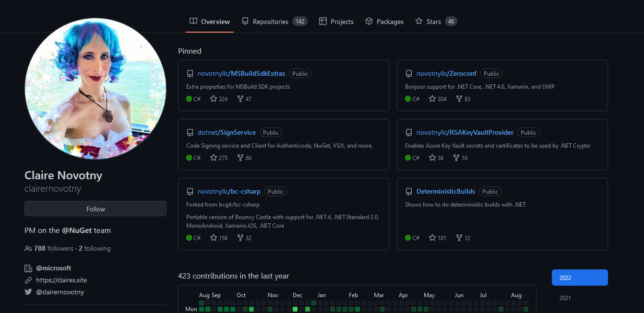This screenshot has height=313, width=644.
Task: Open the Packages tab
Action: [x=384, y=22]
